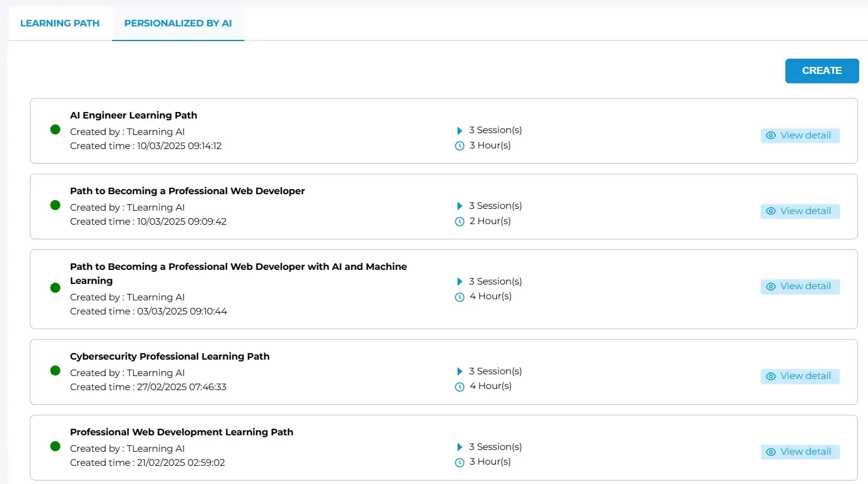Expand the sessions arrow on Web Developer with AI path
Viewport: 868px width, 484px height.
pyautogui.click(x=460, y=282)
